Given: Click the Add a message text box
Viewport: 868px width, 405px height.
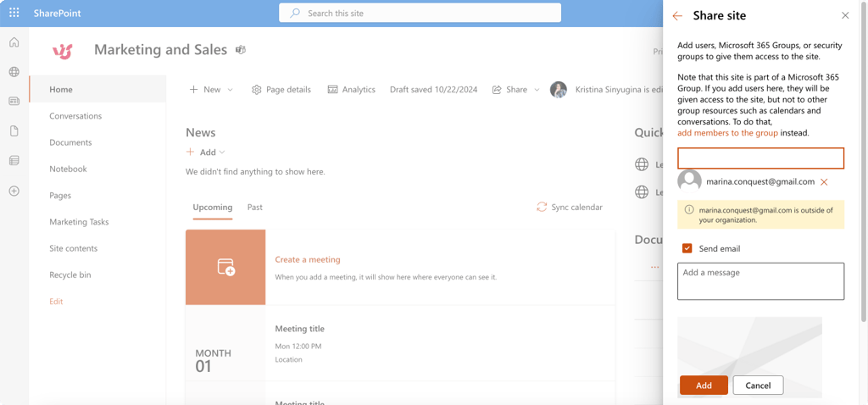Looking at the screenshot, I should click(x=760, y=281).
